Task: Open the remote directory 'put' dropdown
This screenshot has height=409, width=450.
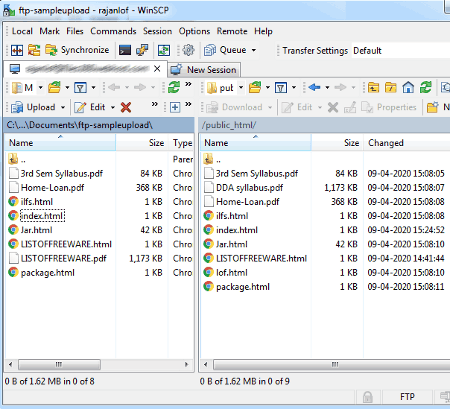Action: pos(226,88)
